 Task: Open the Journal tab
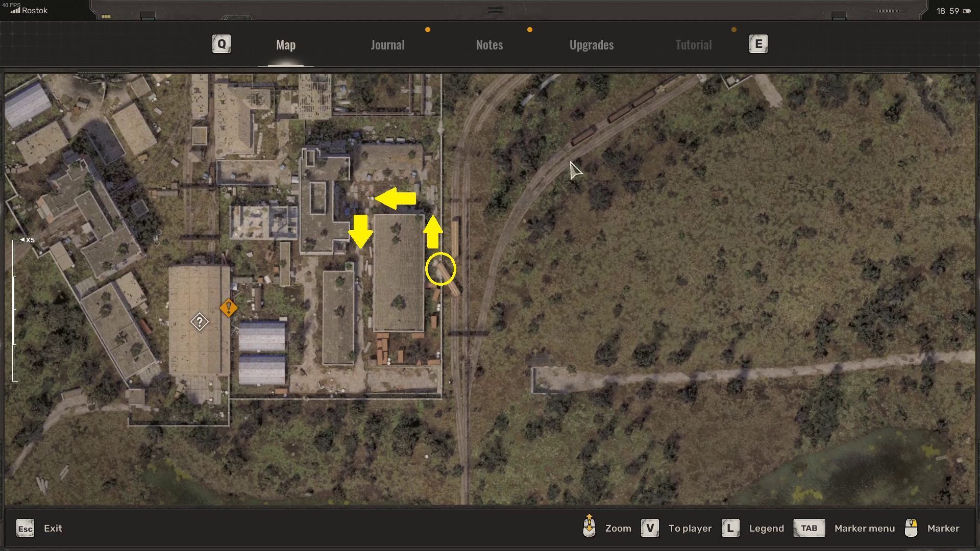(387, 45)
